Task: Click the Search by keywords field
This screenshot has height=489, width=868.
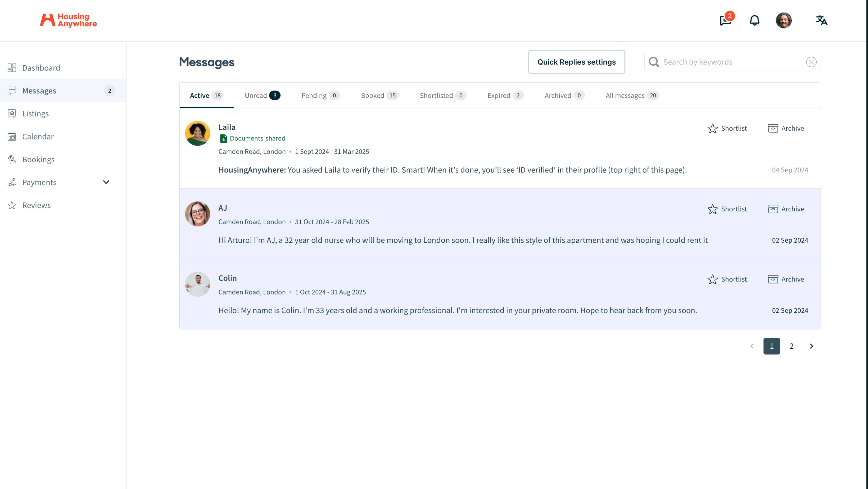Action: pos(731,62)
